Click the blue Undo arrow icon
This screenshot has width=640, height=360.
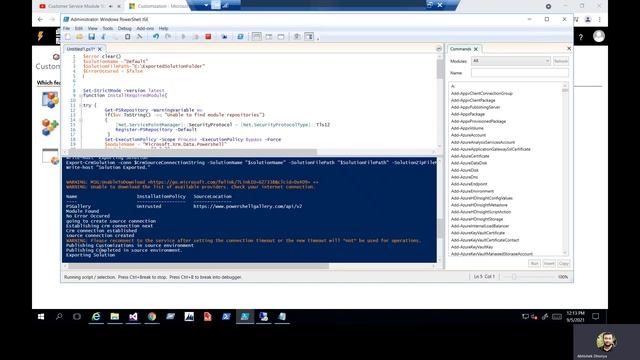156,37
